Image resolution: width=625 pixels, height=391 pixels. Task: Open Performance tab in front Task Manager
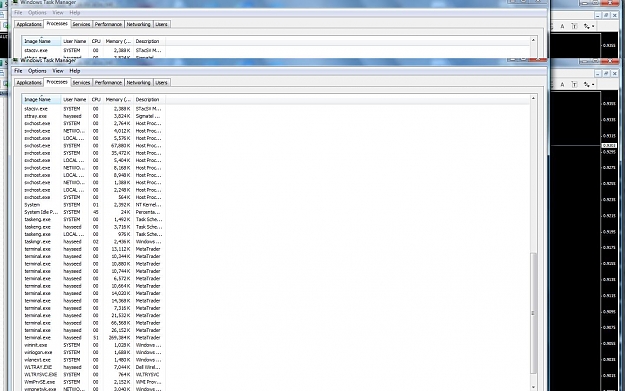click(108, 83)
